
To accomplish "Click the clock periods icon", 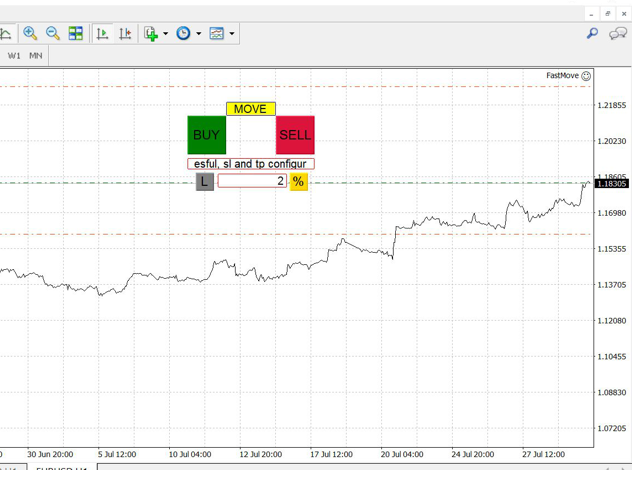I will pos(183,33).
